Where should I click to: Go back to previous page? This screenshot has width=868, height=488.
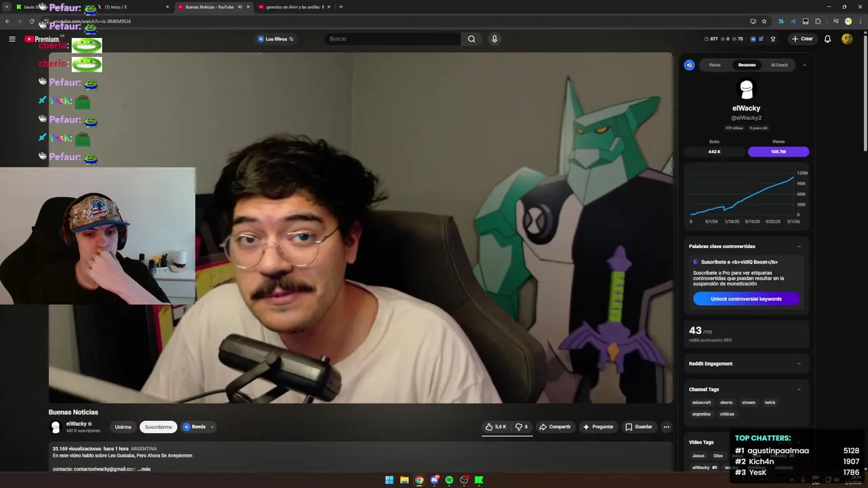pyautogui.click(x=7, y=21)
